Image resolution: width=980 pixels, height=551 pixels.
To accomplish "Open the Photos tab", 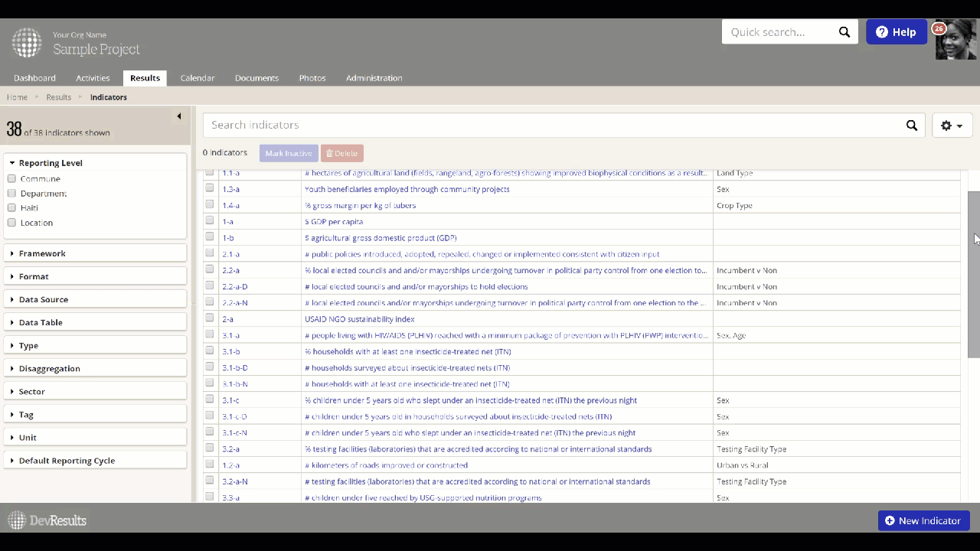I will (x=312, y=78).
